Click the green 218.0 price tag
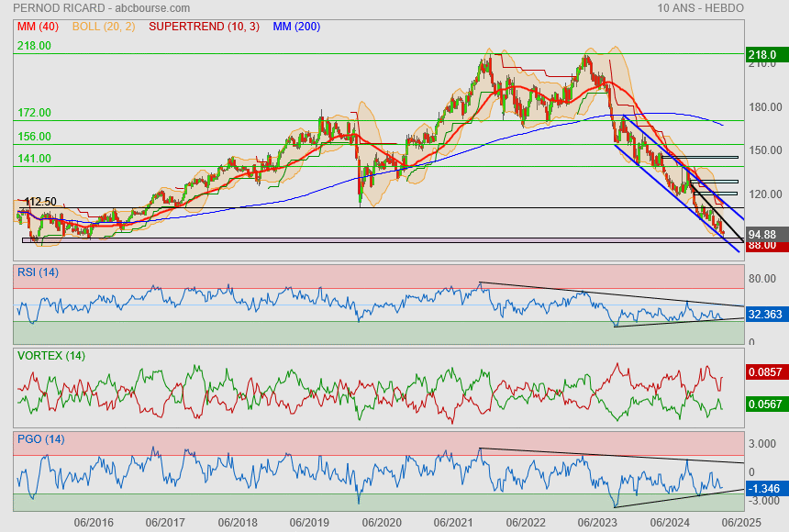Viewport: 789px width, 532px height. coord(766,55)
